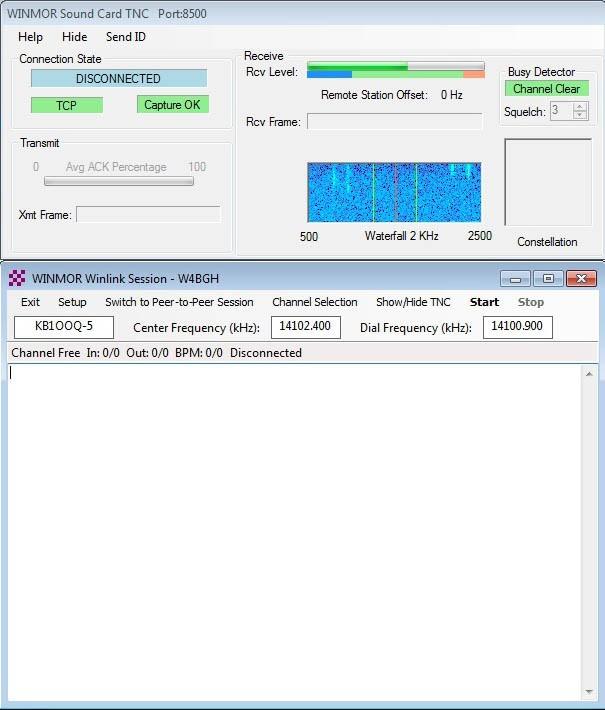Click the Squelch value field
This screenshot has height=710, width=605.
(562, 110)
